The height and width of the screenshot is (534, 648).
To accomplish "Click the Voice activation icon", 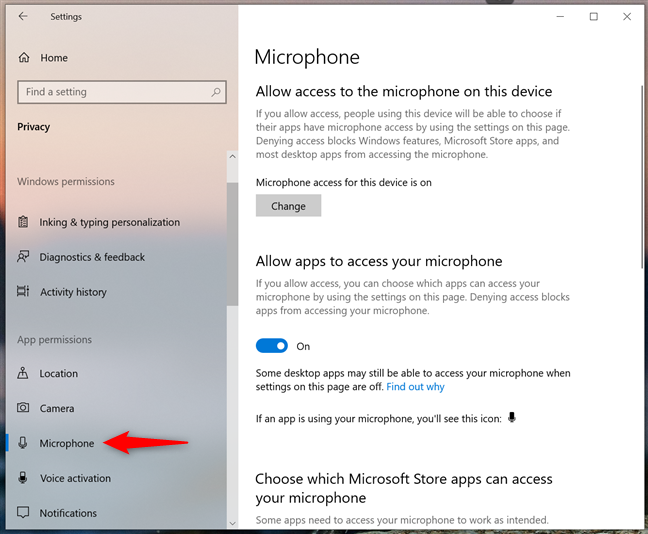I will click(23, 478).
